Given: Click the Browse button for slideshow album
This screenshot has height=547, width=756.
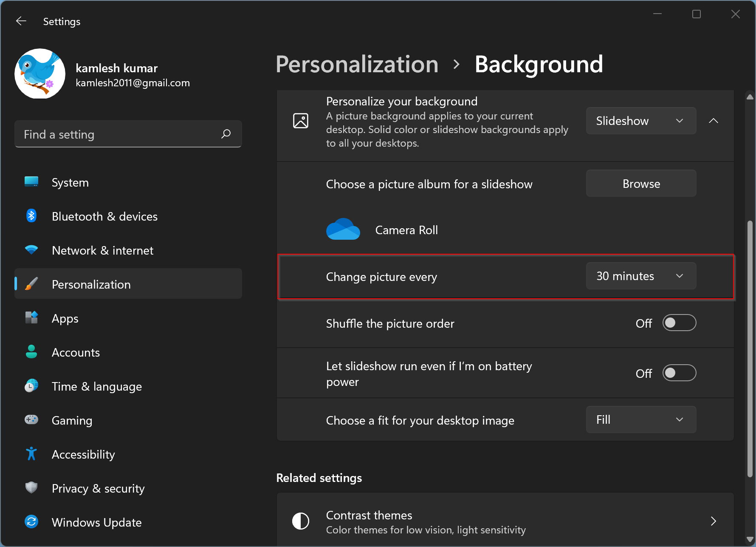Looking at the screenshot, I should pos(641,183).
